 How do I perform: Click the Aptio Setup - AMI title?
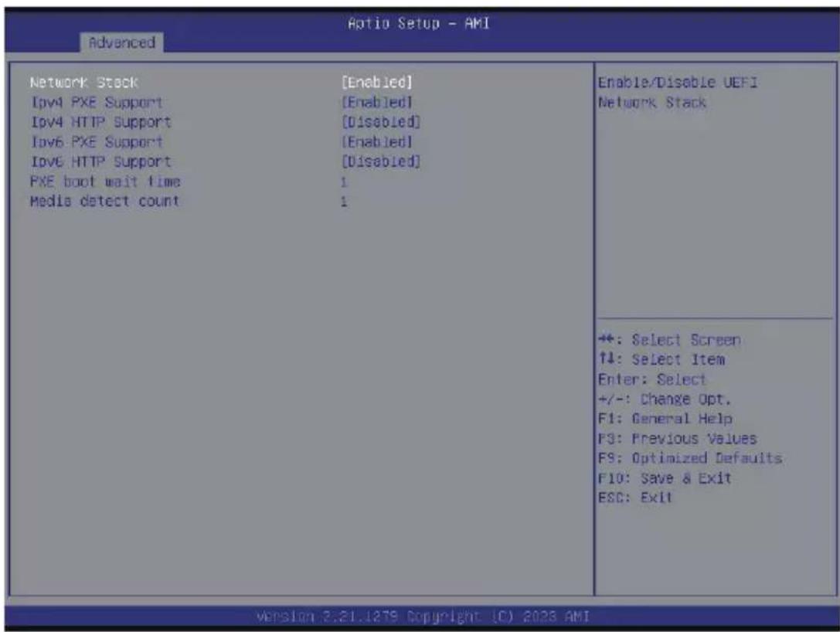[418, 24]
